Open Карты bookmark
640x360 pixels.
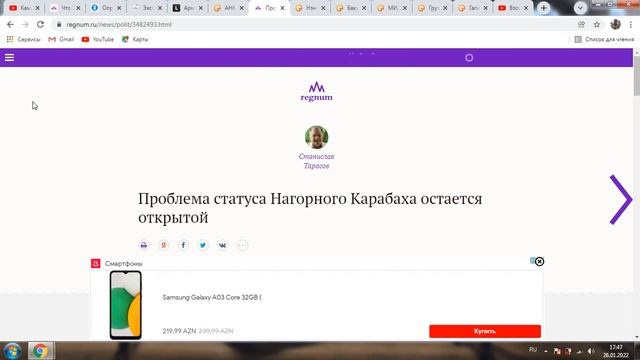click(x=135, y=39)
